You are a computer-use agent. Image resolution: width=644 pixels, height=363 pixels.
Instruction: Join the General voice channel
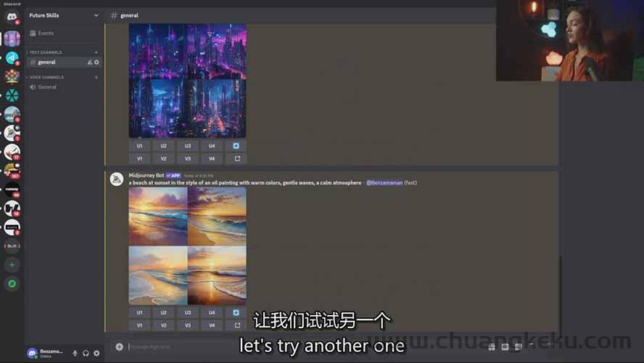click(47, 87)
